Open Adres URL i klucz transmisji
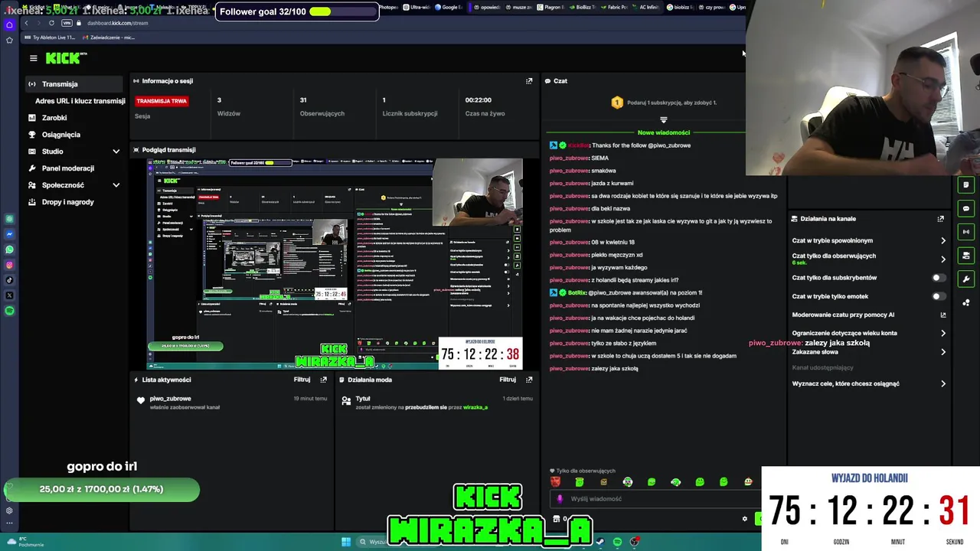Viewport: 980px width, 551px height. [x=80, y=101]
